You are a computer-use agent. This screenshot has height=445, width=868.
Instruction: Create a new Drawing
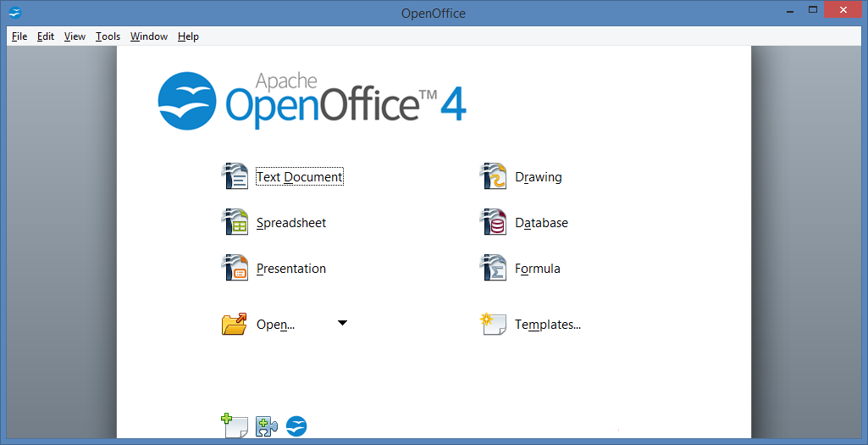[x=539, y=177]
